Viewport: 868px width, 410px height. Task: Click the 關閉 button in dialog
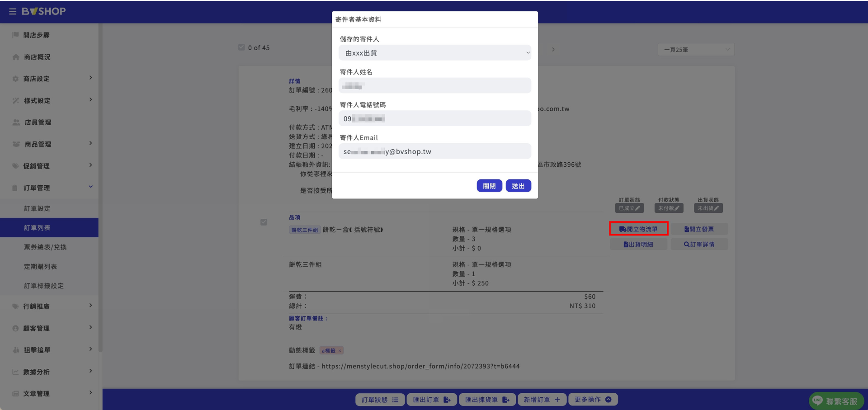click(x=489, y=186)
